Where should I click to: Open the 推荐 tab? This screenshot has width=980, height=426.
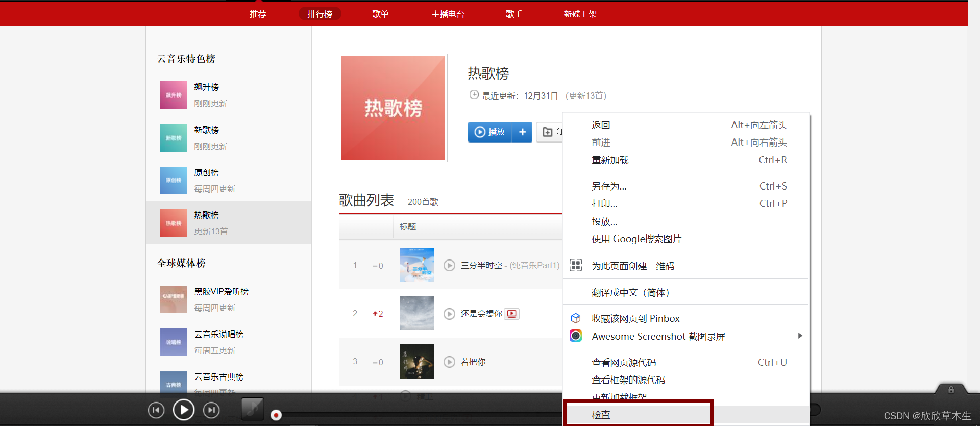(x=258, y=14)
